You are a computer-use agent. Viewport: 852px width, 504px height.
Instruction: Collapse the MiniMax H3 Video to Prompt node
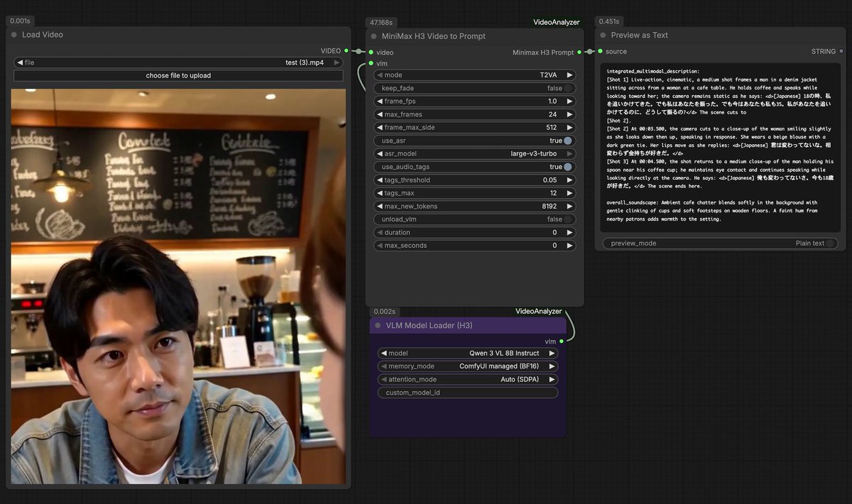pyautogui.click(x=373, y=36)
